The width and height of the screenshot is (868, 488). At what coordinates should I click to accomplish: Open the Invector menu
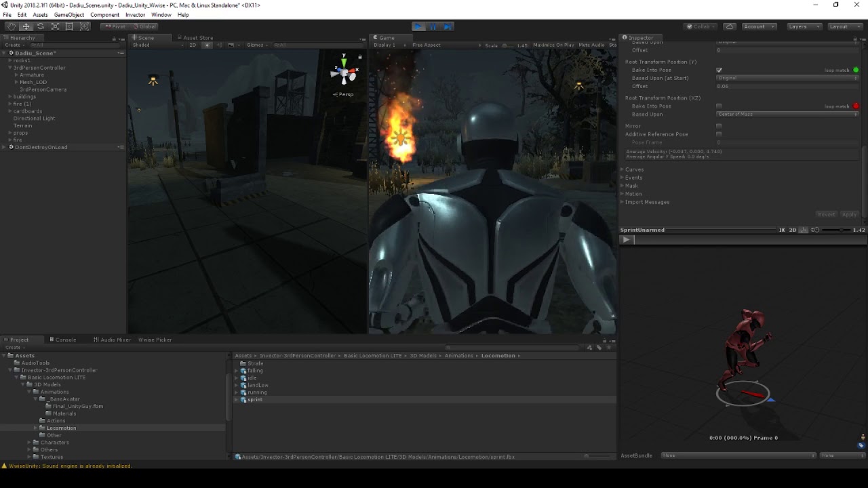click(135, 15)
